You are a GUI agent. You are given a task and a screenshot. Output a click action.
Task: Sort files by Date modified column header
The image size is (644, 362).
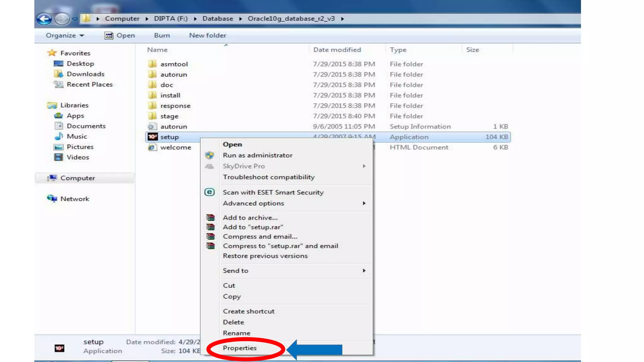coord(337,50)
